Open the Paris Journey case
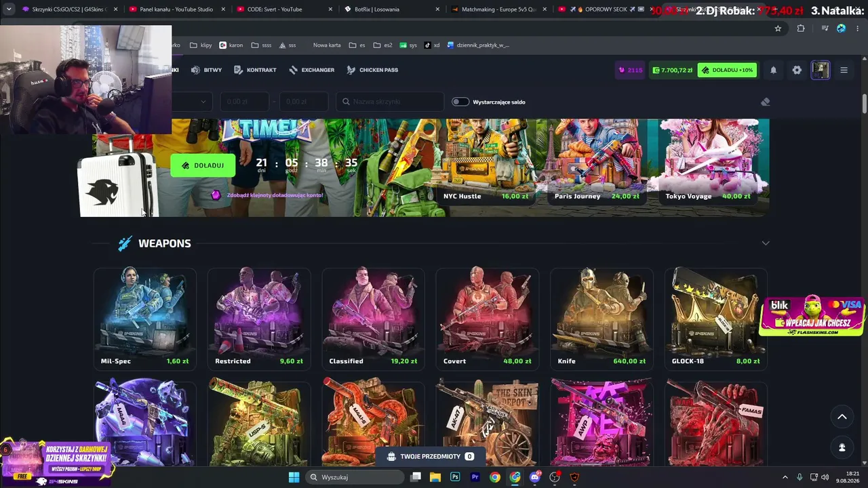 [x=597, y=163]
